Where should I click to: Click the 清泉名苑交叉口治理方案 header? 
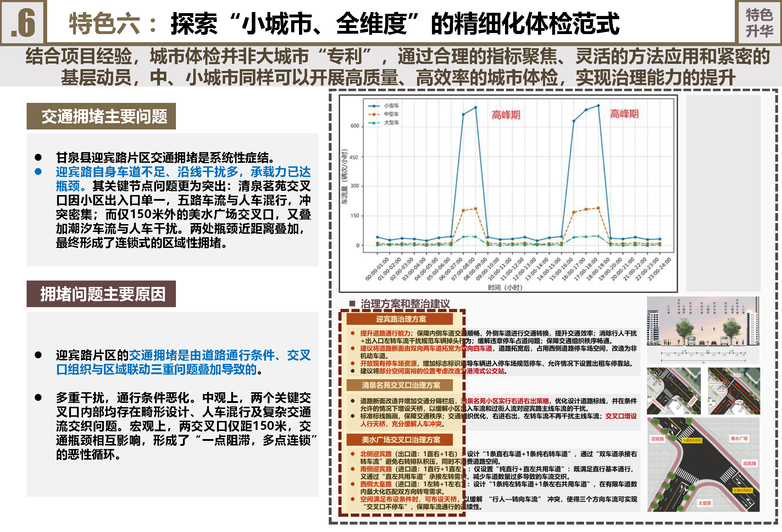tap(400, 385)
